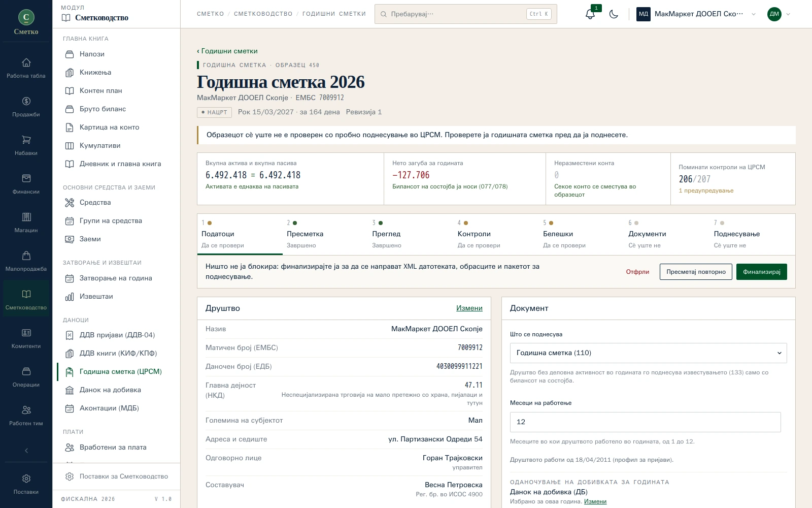Open Средства in the sidebar
This screenshot has width=812, height=508.
click(x=116, y=202)
